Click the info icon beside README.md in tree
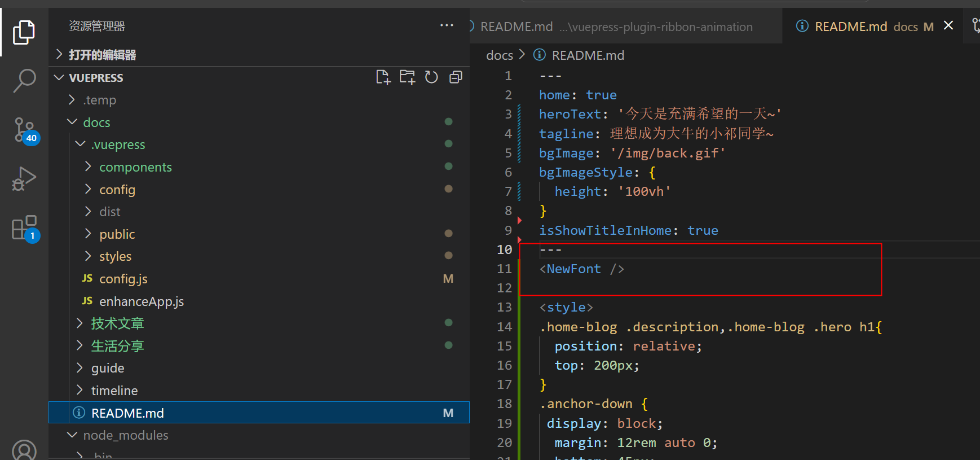Image resolution: width=980 pixels, height=460 pixels. tap(80, 413)
